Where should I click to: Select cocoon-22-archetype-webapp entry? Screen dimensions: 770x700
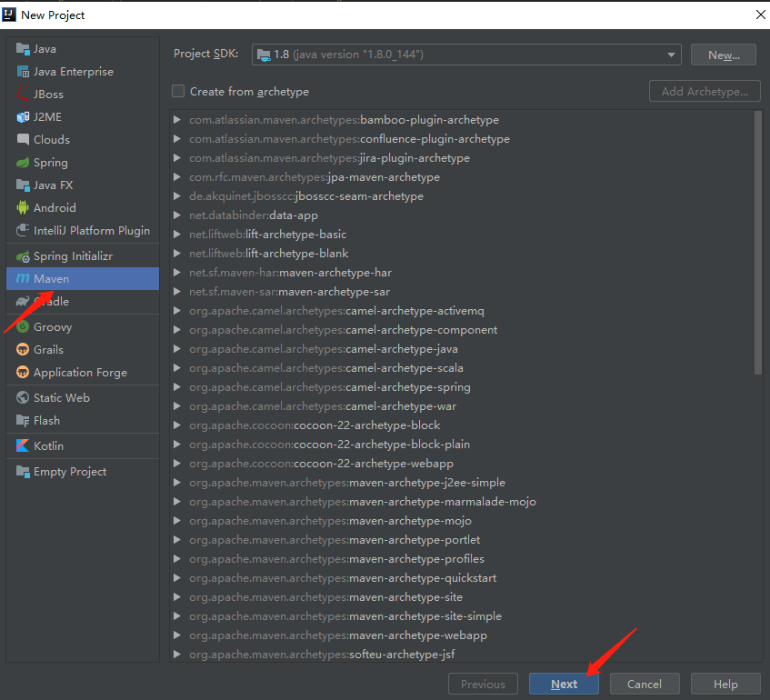[x=321, y=464]
